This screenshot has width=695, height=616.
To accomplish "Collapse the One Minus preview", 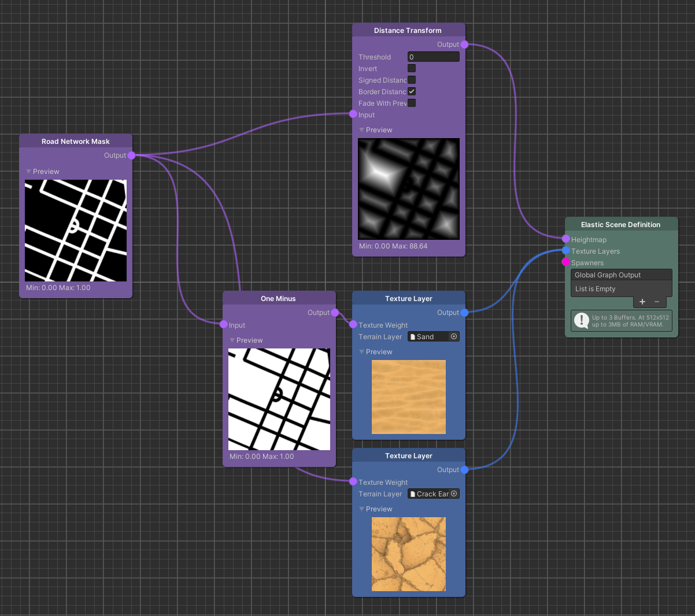I will 232,340.
